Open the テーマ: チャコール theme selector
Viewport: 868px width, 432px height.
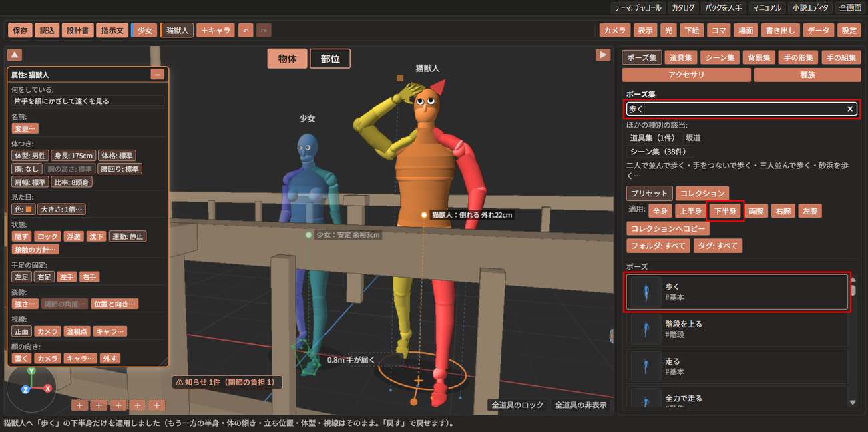tap(638, 8)
